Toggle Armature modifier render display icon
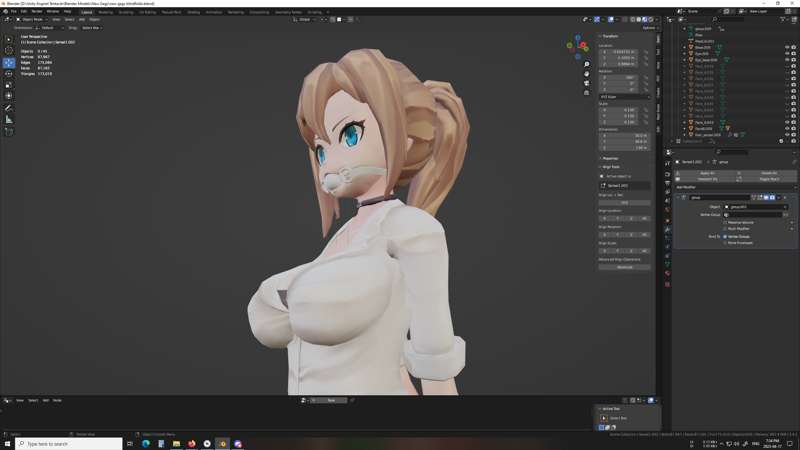Screen dimensions: 800x450 (772, 197)
